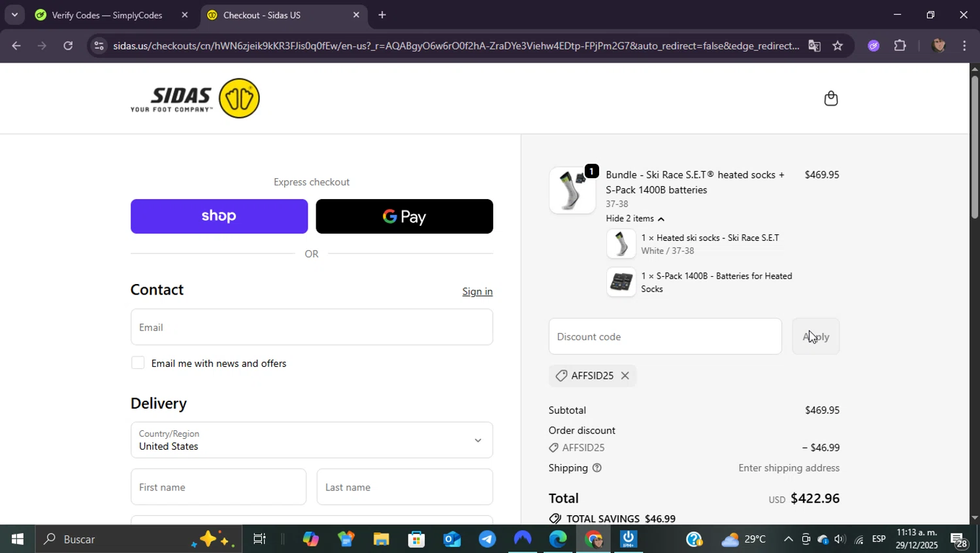Click the Bundle ski socks product thumbnail
Viewport: 980px width, 553px height.
[572, 190]
